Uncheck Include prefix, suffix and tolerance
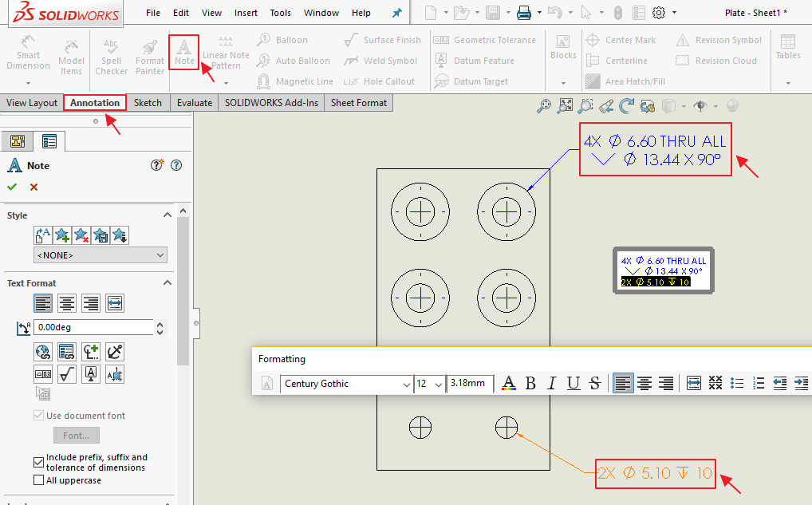Viewport: 812px width, 505px height. click(x=38, y=461)
